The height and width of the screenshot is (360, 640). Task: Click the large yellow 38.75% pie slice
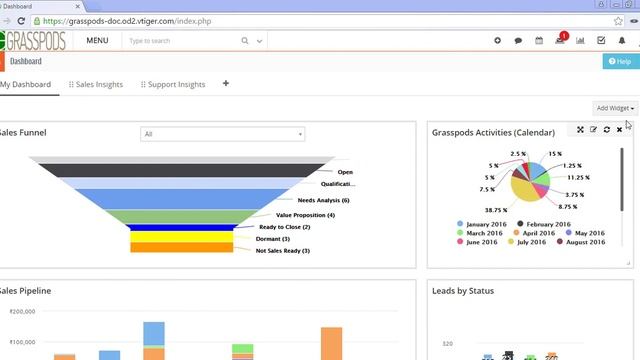pos(524,190)
